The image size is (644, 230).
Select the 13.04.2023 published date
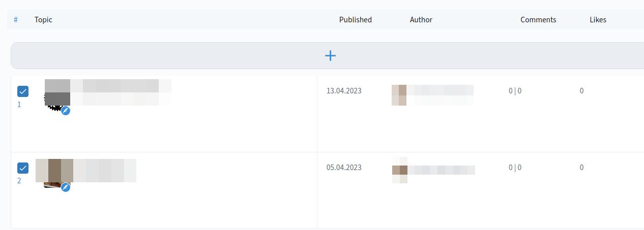(x=344, y=91)
